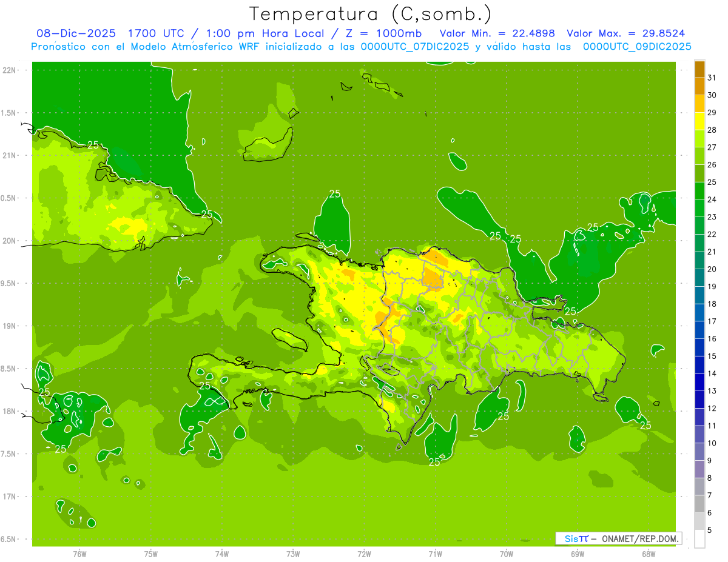Click the 'Temperatura (C,somb.)' map title
The width and height of the screenshot is (728, 562).
(371, 14)
